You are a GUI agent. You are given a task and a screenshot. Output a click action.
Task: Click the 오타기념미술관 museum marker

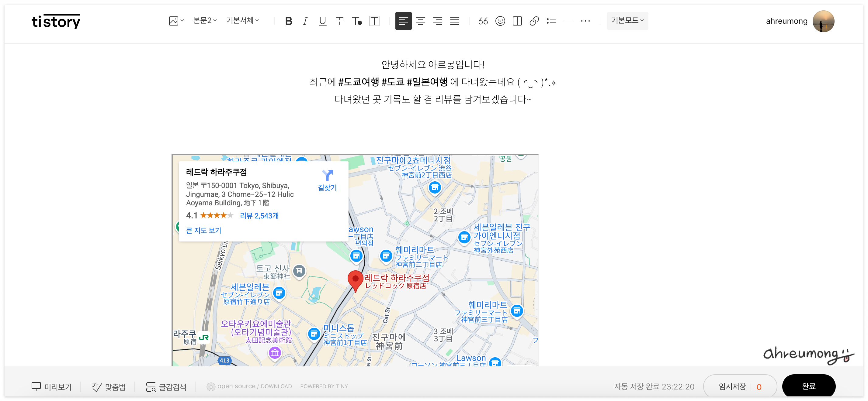point(275,353)
